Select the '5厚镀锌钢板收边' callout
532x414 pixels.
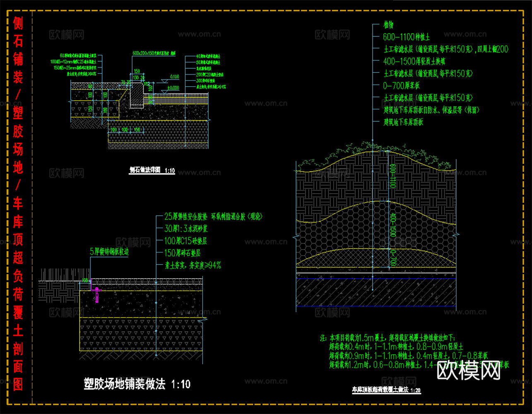(x=109, y=251)
